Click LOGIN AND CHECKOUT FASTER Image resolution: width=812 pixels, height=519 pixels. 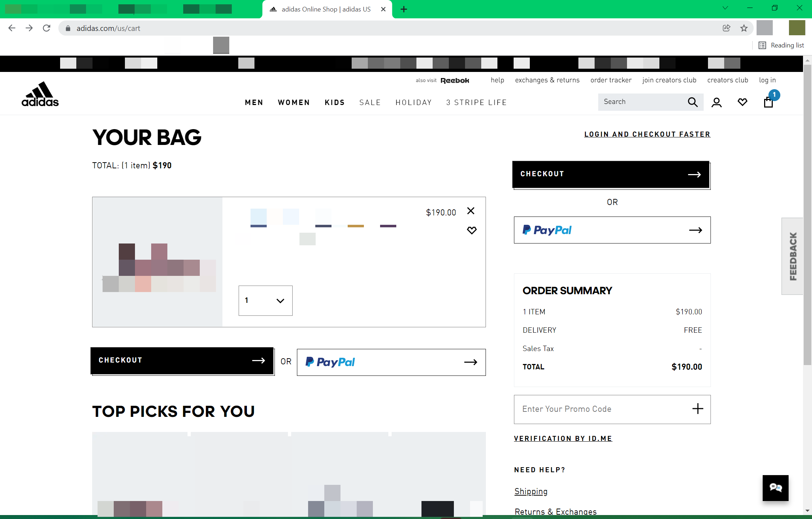click(647, 135)
